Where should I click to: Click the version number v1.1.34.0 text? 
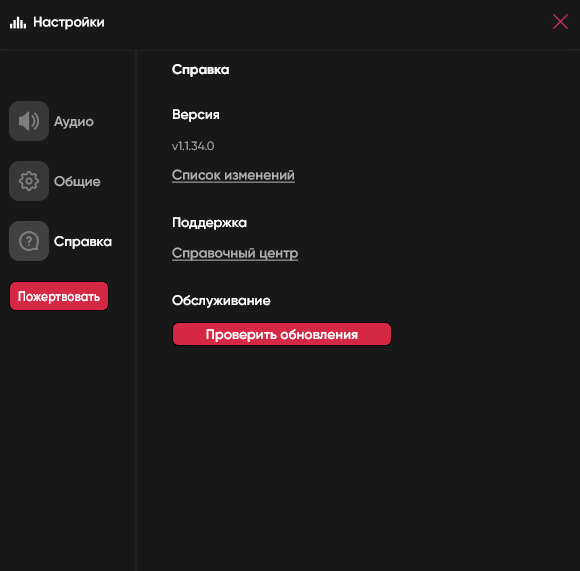coord(193,146)
